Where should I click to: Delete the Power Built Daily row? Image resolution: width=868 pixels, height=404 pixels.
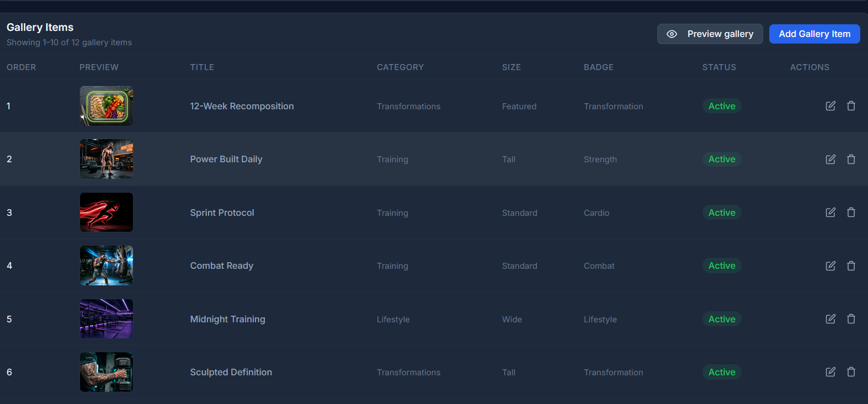coord(851,159)
